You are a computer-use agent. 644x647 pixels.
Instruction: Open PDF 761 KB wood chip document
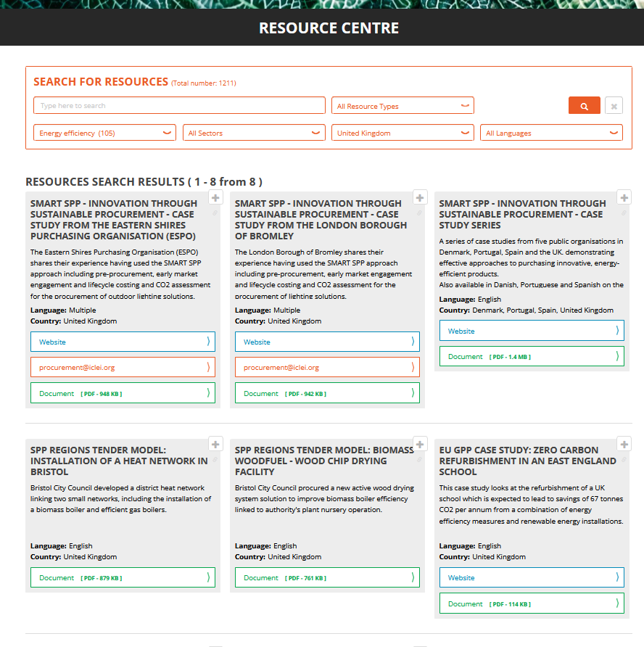tap(327, 577)
